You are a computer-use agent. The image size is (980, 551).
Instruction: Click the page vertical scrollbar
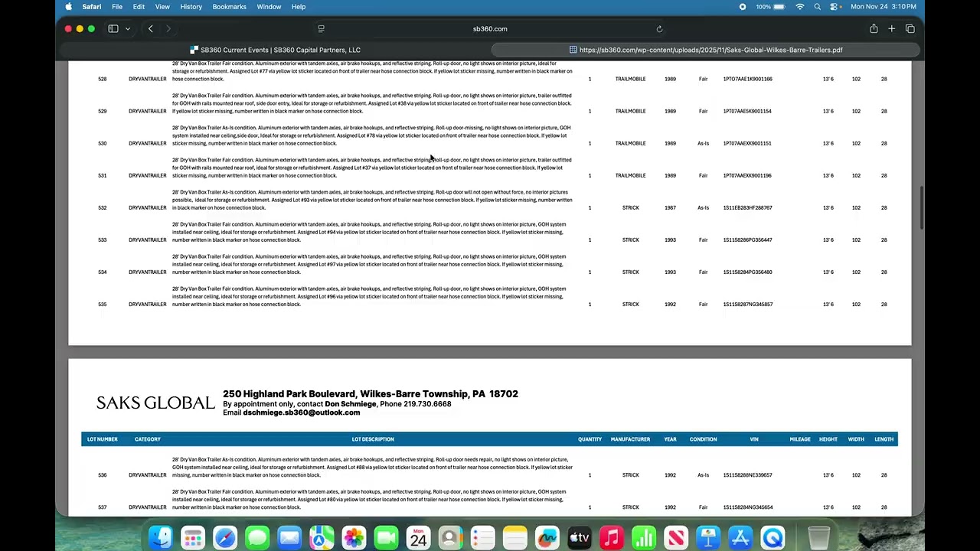pyautogui.click(x=921, y=207)
